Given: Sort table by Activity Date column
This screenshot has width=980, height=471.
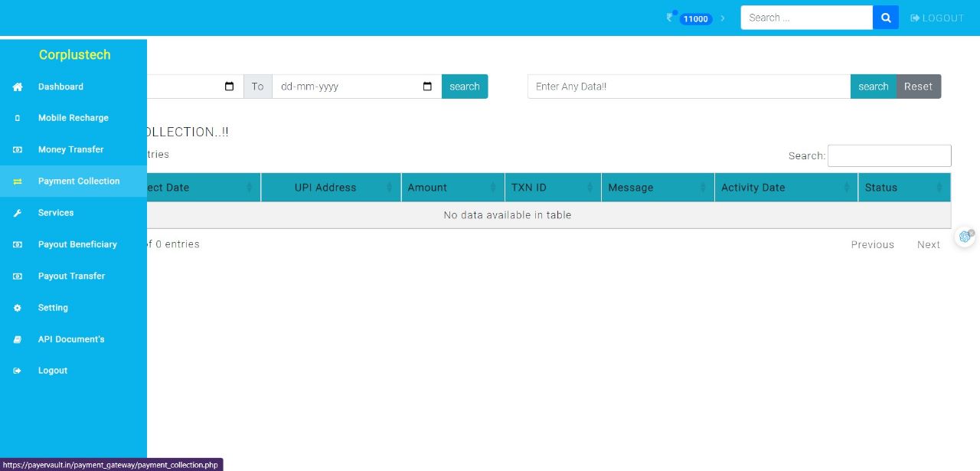Looking at the screenshot, I should [786, 188].
